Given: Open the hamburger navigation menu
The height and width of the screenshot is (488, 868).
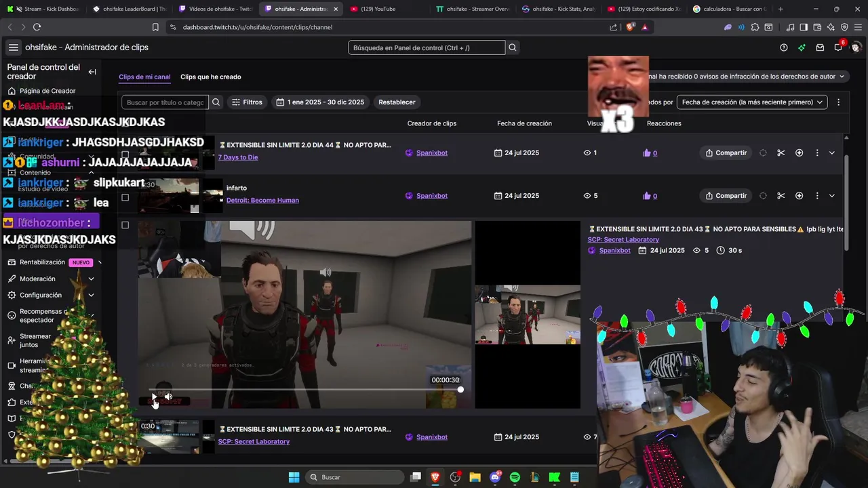Looking at the screenshot, I should coord(14,47).
